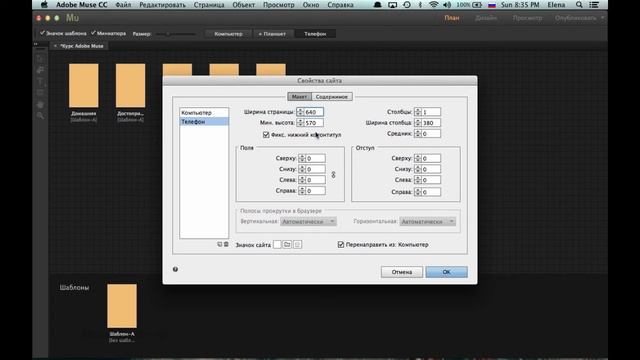Click the trash icon under layout list
This screenshot has width=640, height=360.
tap(226, 244)
